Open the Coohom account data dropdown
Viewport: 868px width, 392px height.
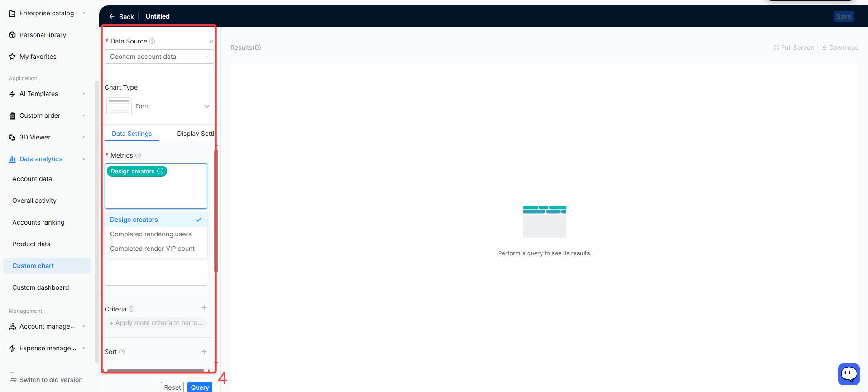159,57
